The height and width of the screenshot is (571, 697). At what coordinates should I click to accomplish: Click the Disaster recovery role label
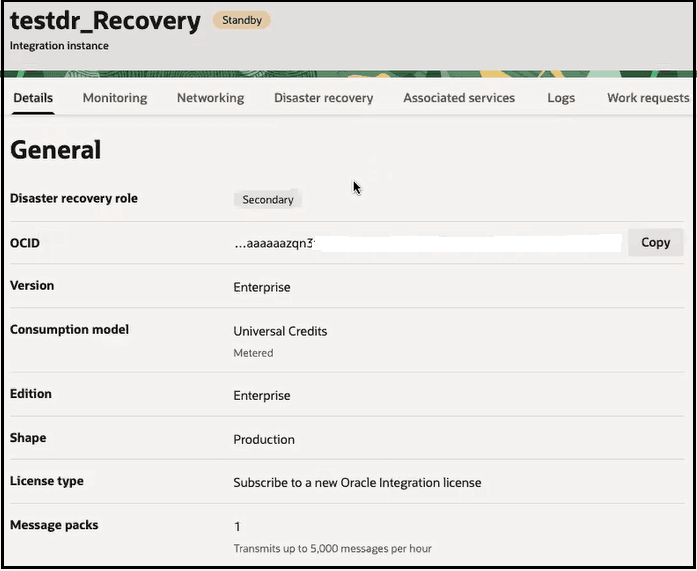74,198
